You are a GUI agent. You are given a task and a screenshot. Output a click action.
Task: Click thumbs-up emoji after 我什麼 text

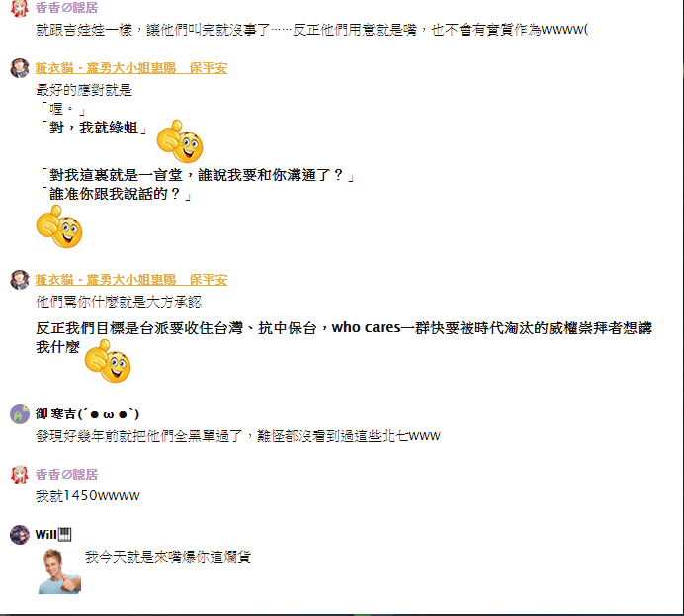pyautogui.click(x=108, y=361)
